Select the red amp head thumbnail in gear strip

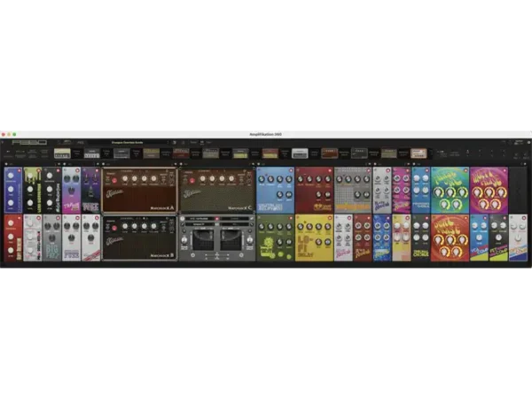click(181, 153)
